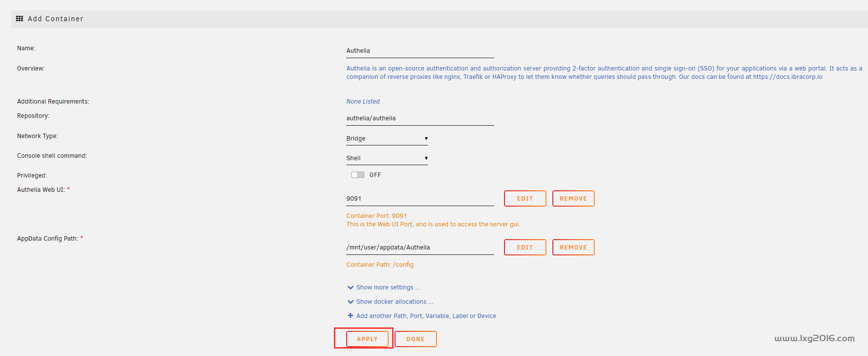Click the Network Type label
The width and height of the screenshot is (868, 356).
(37, 136)
